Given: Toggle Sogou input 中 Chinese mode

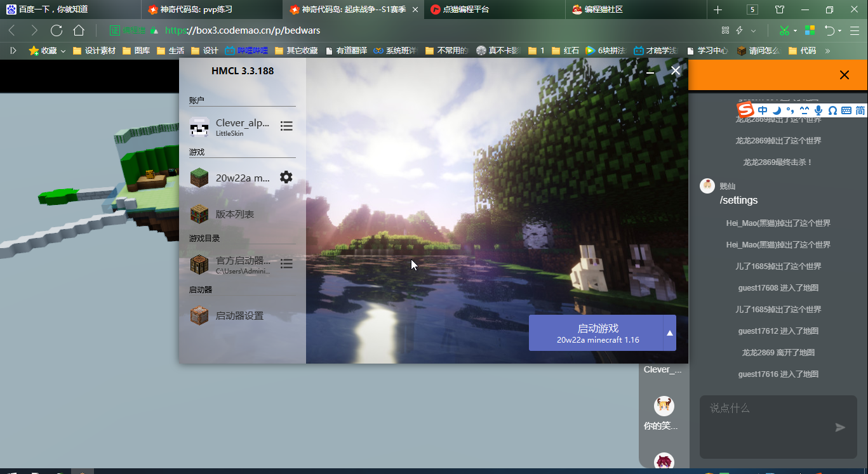Looking at the screenshot, I should [x=763, y=110].
